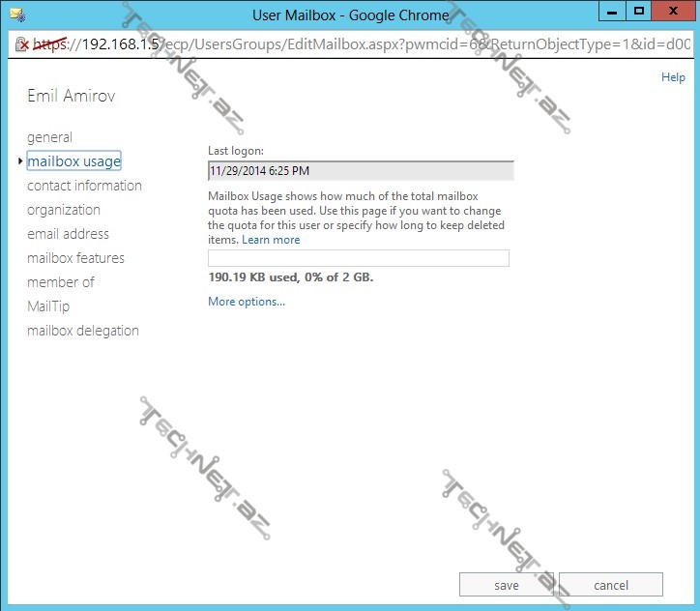Open the MailTip section
Image resolution: width=700 pixels, height=611 pixels.
pos(48,306)
